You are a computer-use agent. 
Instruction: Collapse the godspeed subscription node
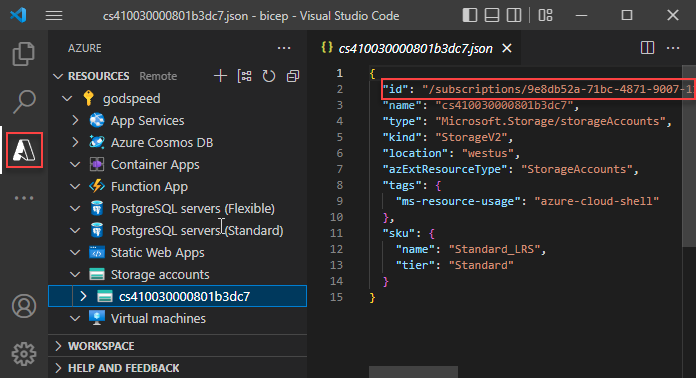[x=67, y=98]
